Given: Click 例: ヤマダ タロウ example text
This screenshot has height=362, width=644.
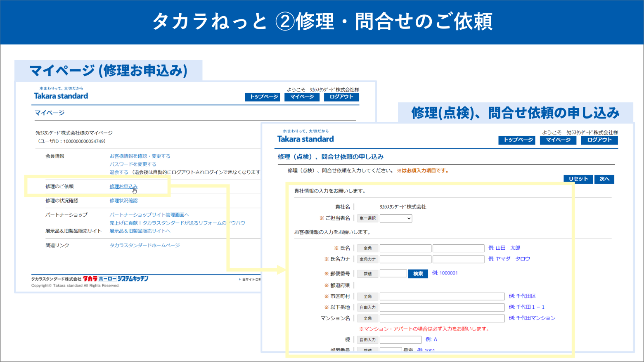Looking at the screenshot, I should tap(509, 259).
